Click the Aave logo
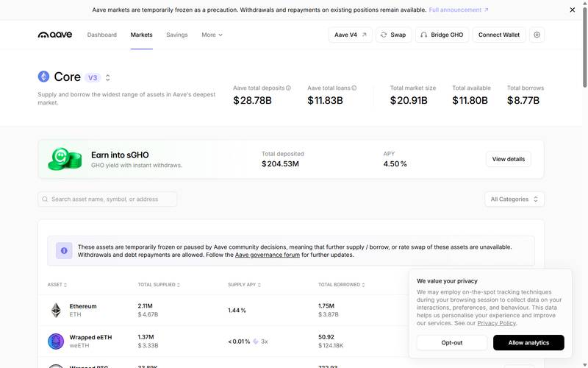Viewport: 588px width, 368px height. tap(54, 35)
